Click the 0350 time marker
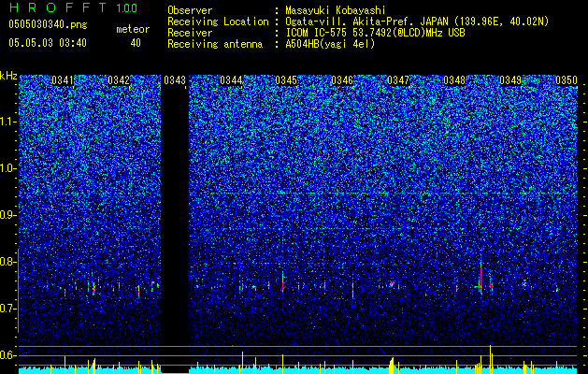The width and height of the screenshot is (588, 374). pos(566,80)
